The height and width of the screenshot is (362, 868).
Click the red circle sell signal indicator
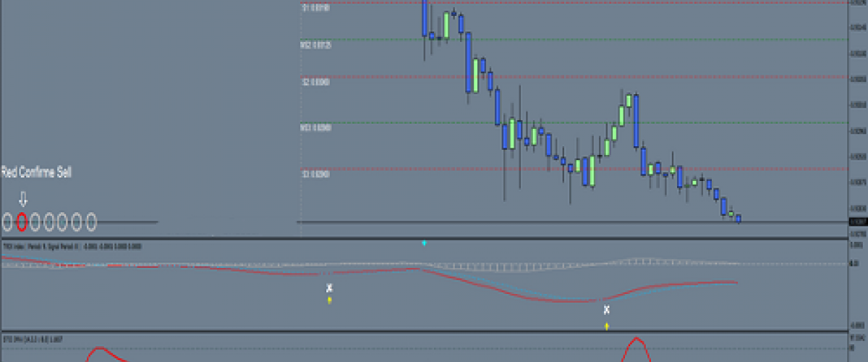[22, 222]
